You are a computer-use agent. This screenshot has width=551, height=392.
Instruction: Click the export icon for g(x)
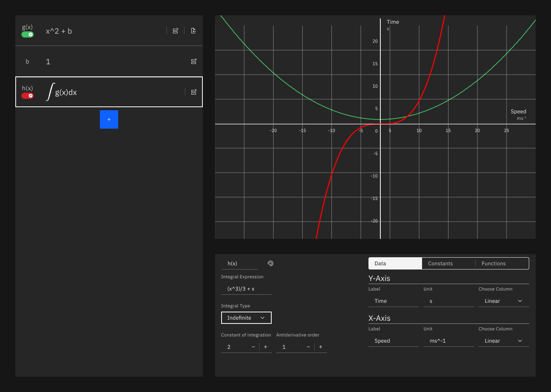tap(194, 31)
